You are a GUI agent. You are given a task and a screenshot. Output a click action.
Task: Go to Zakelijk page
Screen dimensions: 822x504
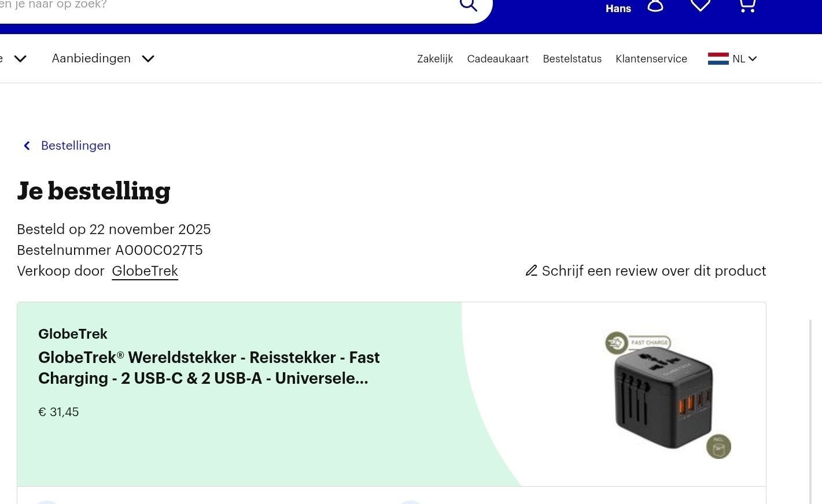(435, 59)
